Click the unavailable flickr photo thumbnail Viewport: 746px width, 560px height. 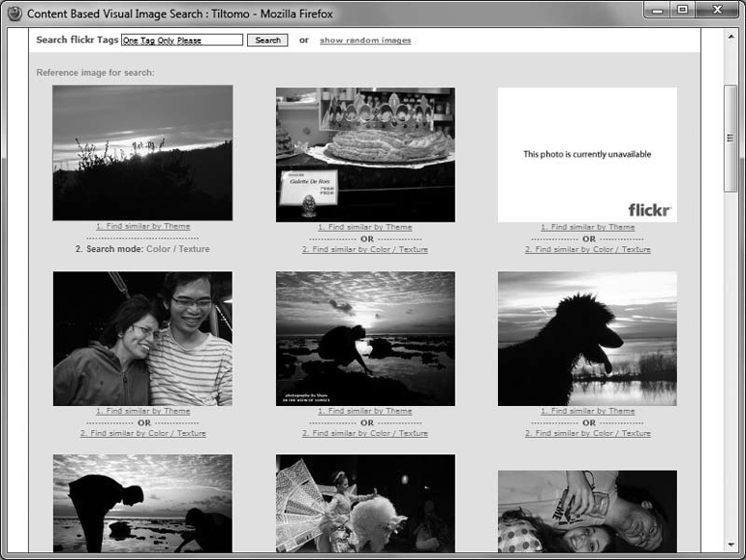tap(587, 154)
